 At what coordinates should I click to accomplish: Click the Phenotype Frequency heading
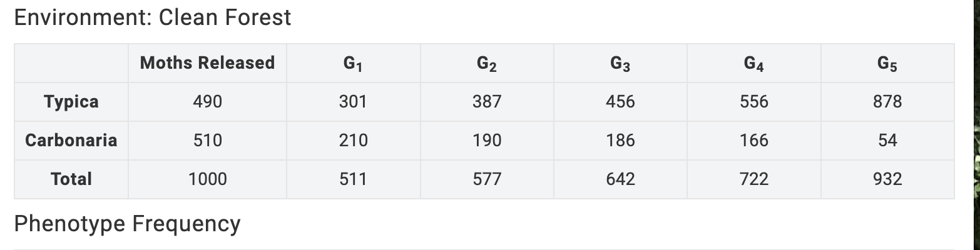click(x=127, y=224)
